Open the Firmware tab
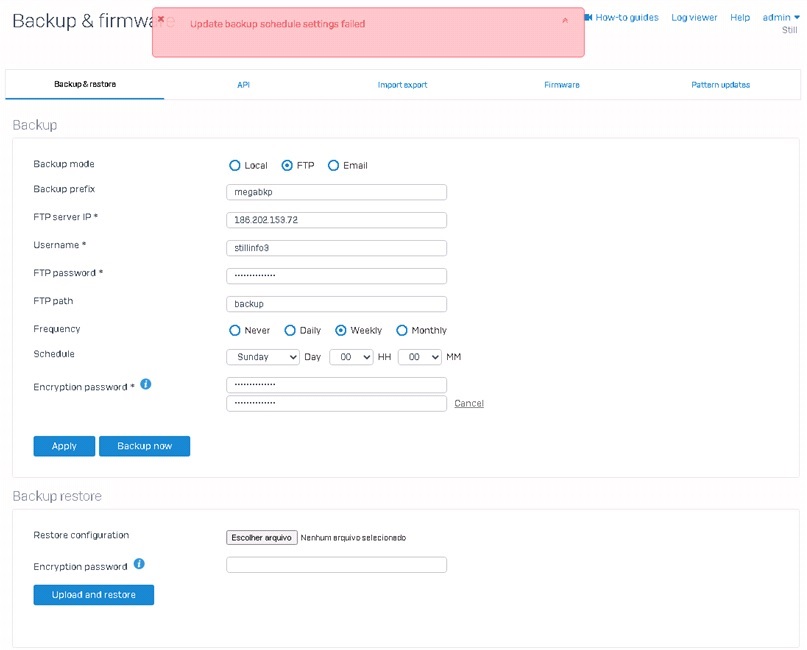The height and width of the screenshot is (650, 807). point(562,85)
